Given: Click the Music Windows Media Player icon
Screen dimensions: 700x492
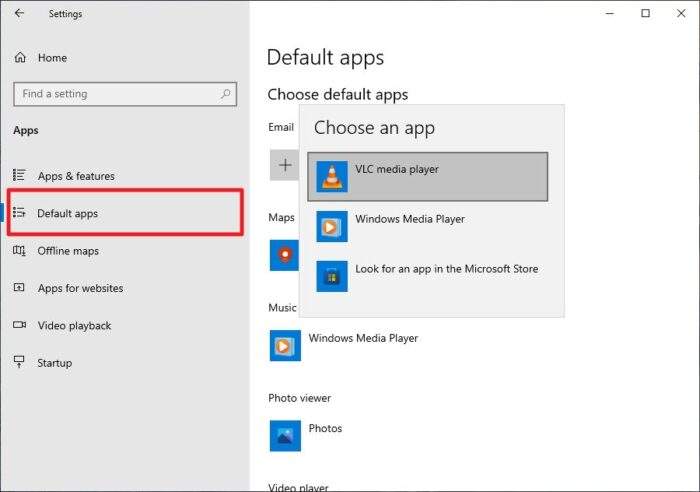Looking at the screenshot, I should [285, 346].
